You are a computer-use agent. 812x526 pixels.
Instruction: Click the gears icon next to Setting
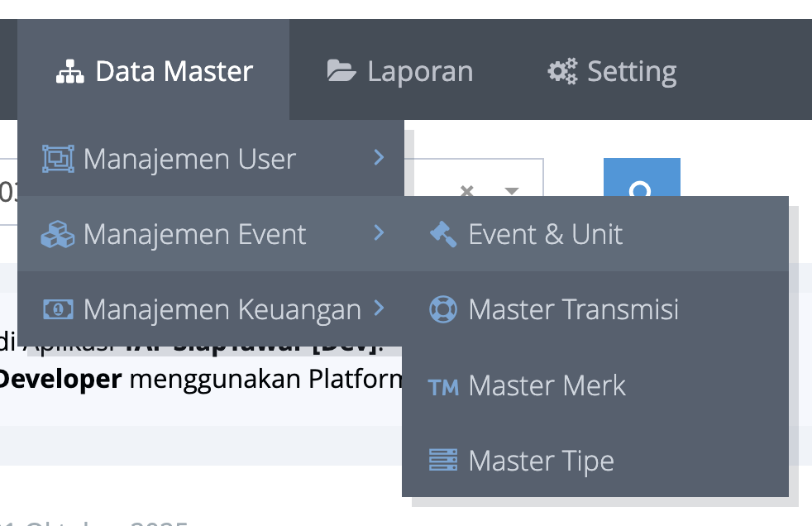(x=562, y=71)
